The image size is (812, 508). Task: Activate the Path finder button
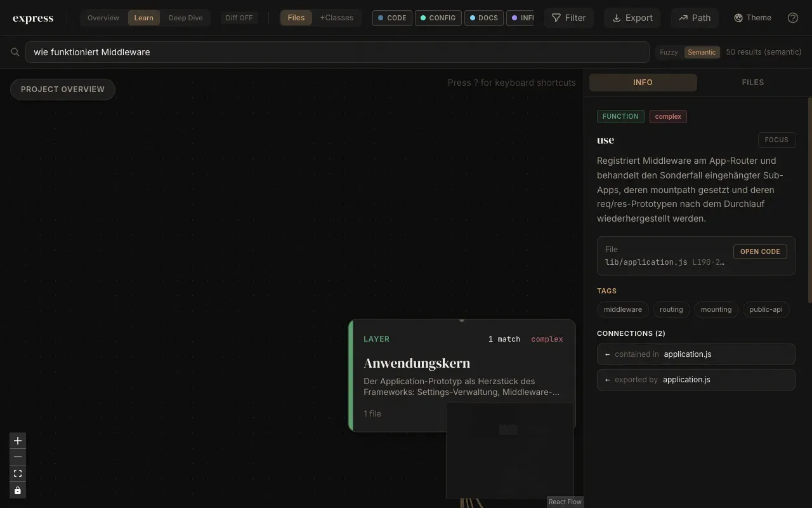tap(695, 18)
